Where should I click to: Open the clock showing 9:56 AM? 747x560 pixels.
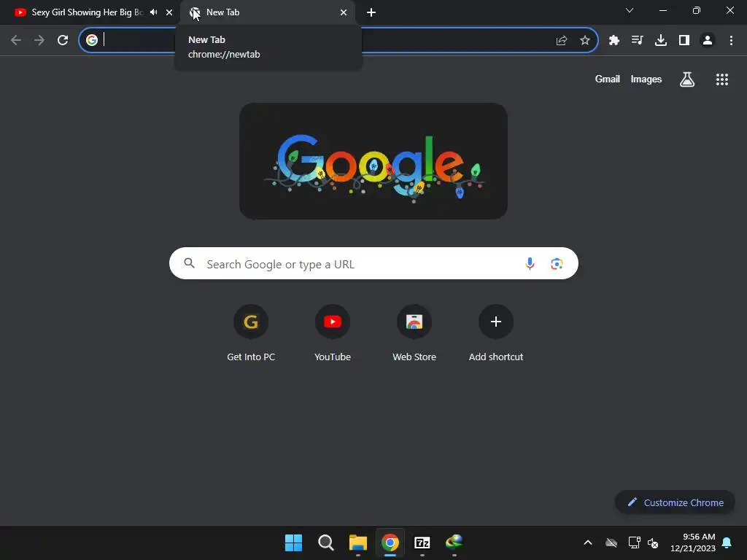(693, 542)
